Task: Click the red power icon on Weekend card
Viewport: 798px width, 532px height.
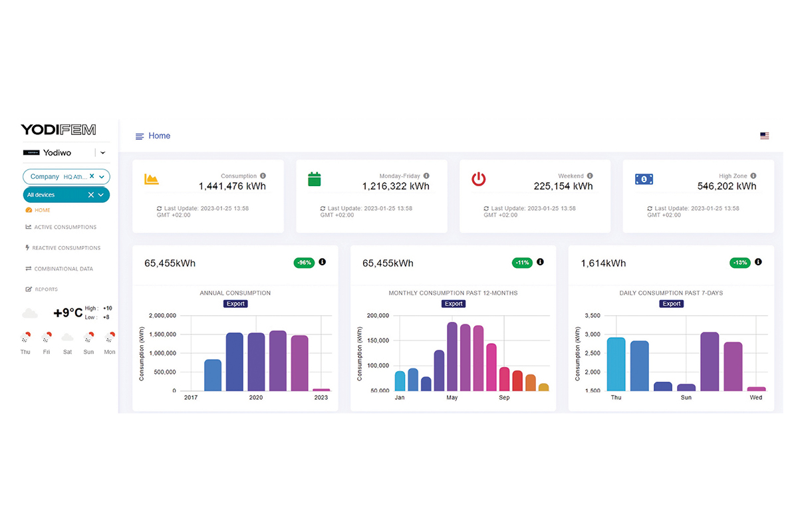Action: pos(478,179)
